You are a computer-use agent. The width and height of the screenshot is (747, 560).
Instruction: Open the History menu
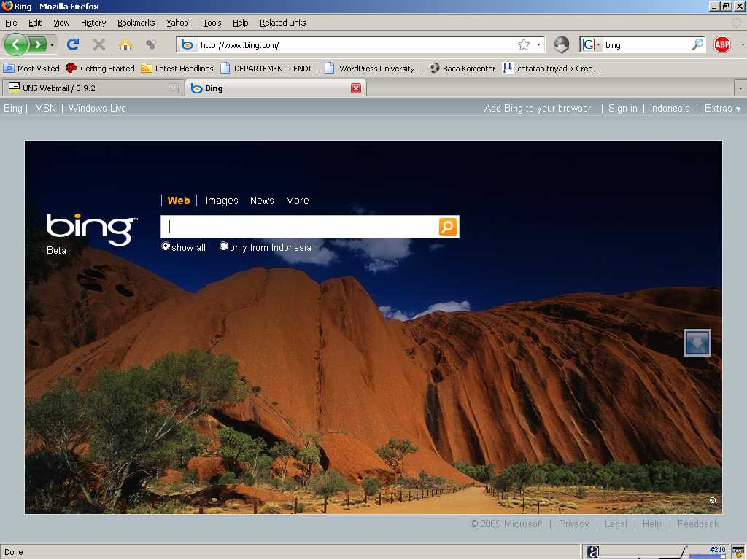[93, 23]
